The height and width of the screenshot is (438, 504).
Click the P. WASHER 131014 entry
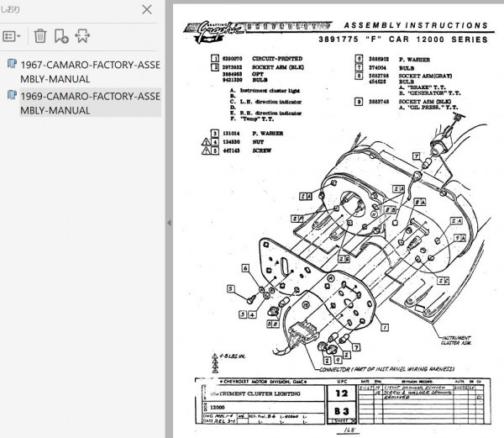coord(247,134)
